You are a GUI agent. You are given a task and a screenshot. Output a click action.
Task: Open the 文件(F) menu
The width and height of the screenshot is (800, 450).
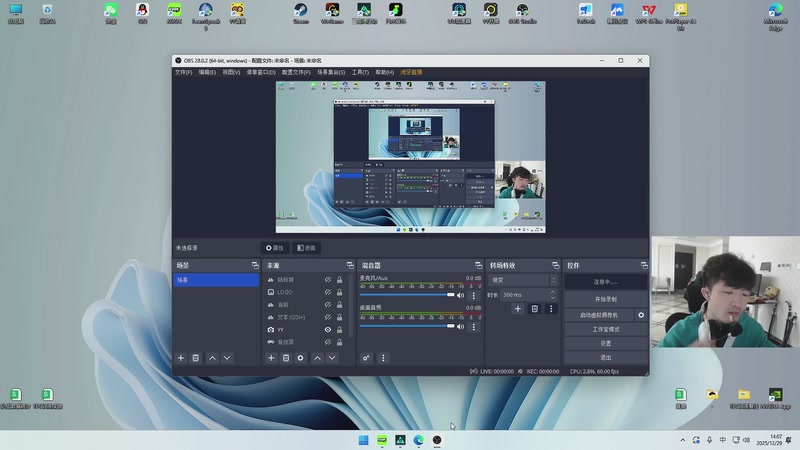pos(183,72)
